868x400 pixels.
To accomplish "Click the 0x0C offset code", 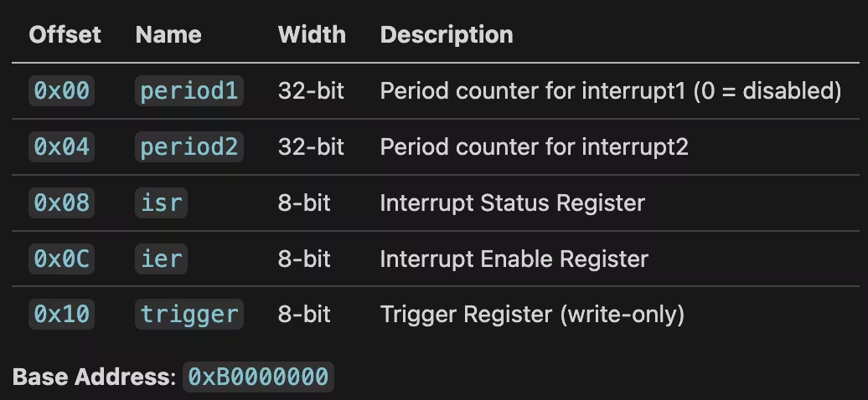I will (x=61, y=259).
